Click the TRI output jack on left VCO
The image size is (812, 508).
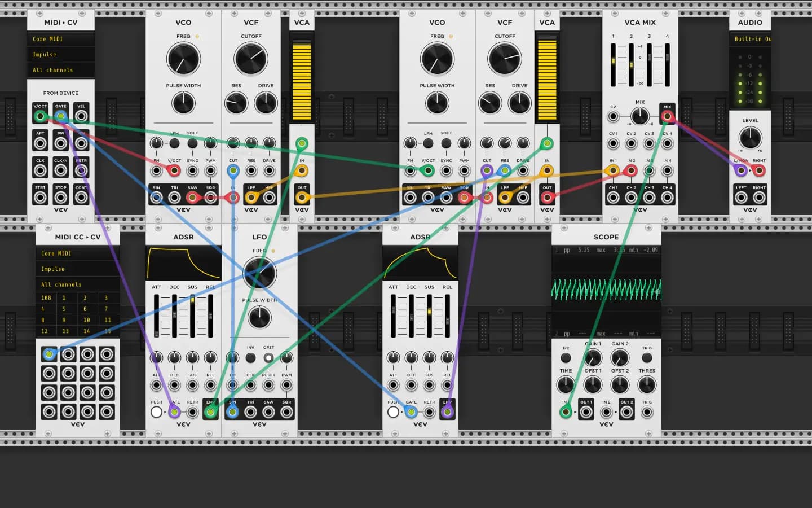(174, 198)
